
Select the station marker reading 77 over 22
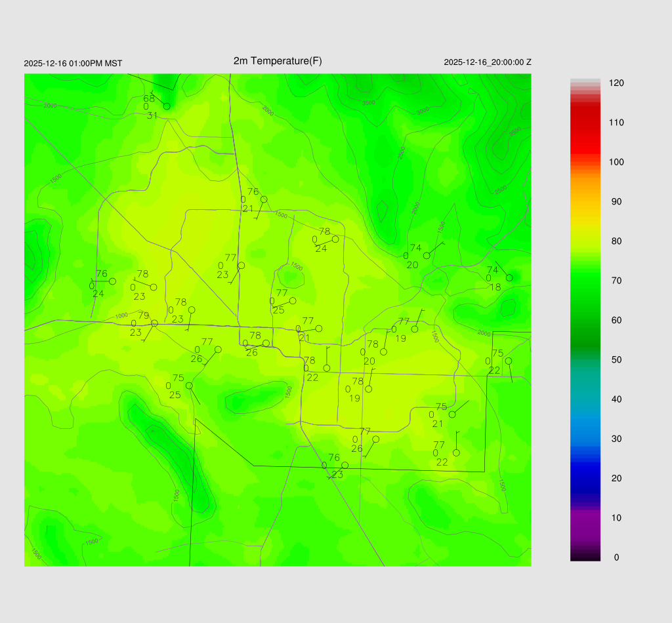pos(456,453)
